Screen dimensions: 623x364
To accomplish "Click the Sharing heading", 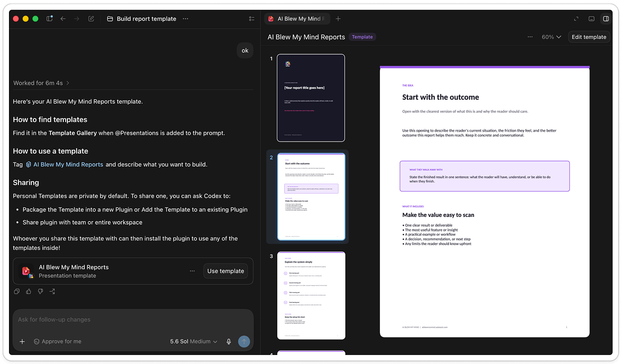I will tap(26, 183).
